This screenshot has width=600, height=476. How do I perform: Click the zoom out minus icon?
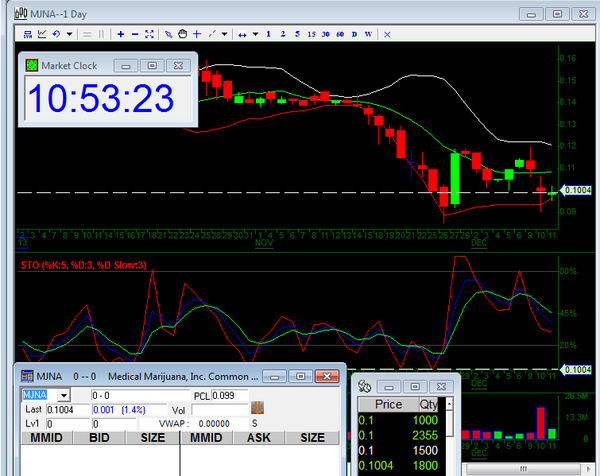(135, 34)
